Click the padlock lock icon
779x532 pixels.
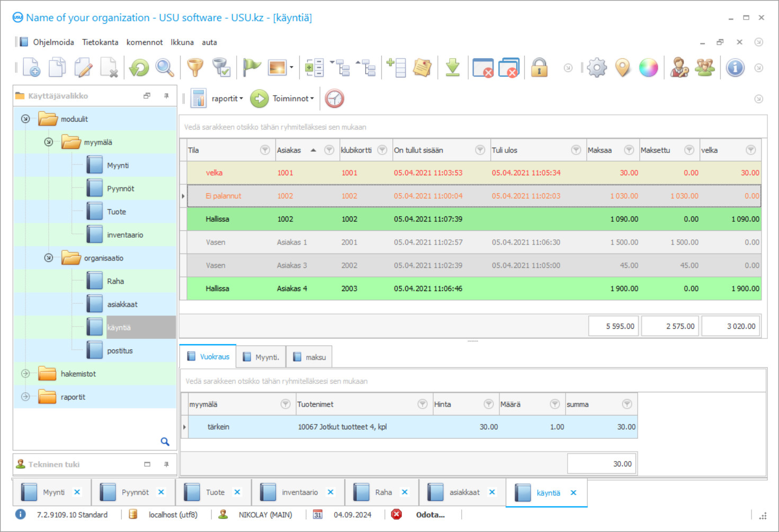click(539, 68)
